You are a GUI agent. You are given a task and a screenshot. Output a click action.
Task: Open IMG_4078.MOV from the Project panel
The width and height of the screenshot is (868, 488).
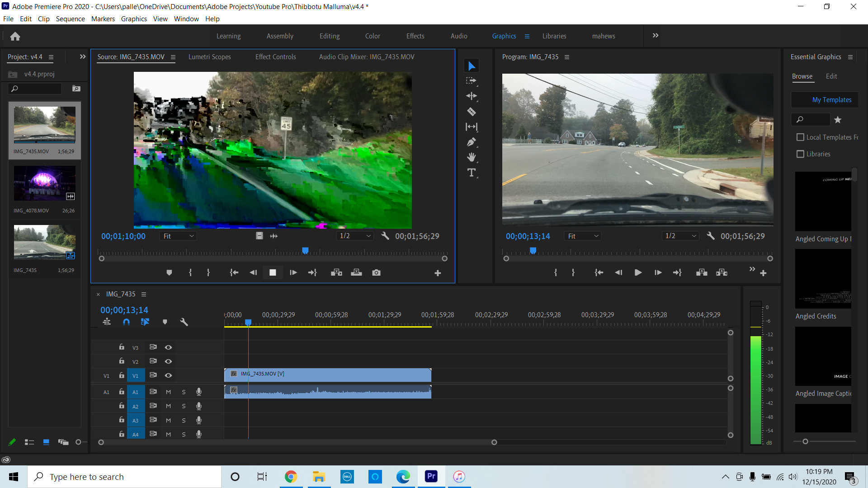[44, 183]
